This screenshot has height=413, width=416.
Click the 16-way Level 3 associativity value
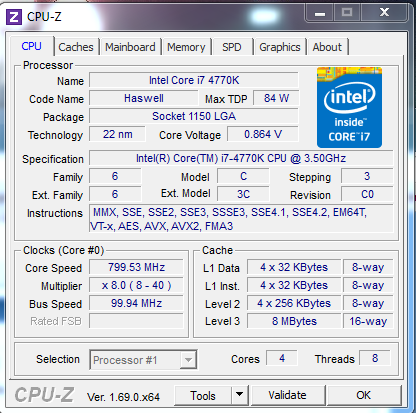point(368,321)
